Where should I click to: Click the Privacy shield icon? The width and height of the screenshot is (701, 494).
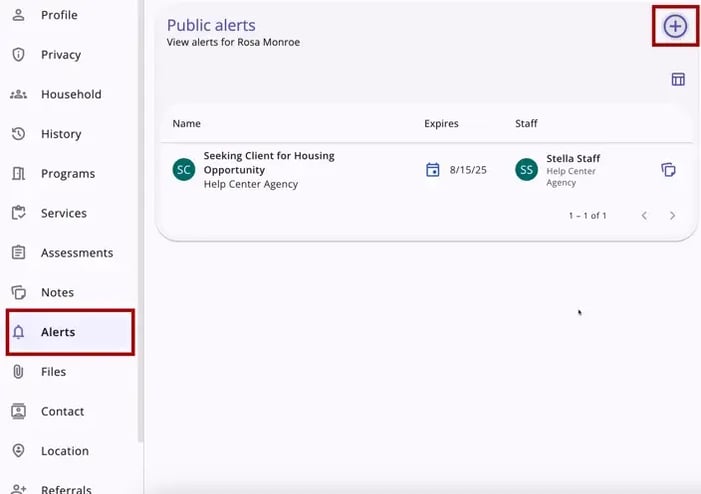point(18,55)
